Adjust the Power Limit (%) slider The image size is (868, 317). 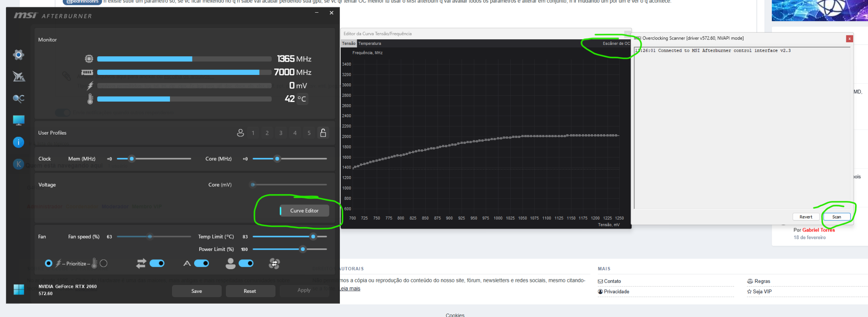coord(289,249)
